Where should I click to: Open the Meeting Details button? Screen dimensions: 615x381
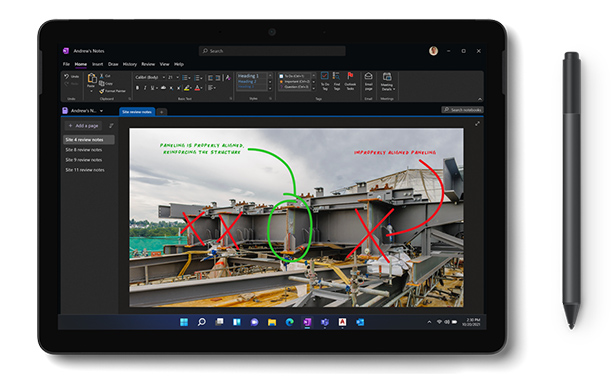coord(387,81)
